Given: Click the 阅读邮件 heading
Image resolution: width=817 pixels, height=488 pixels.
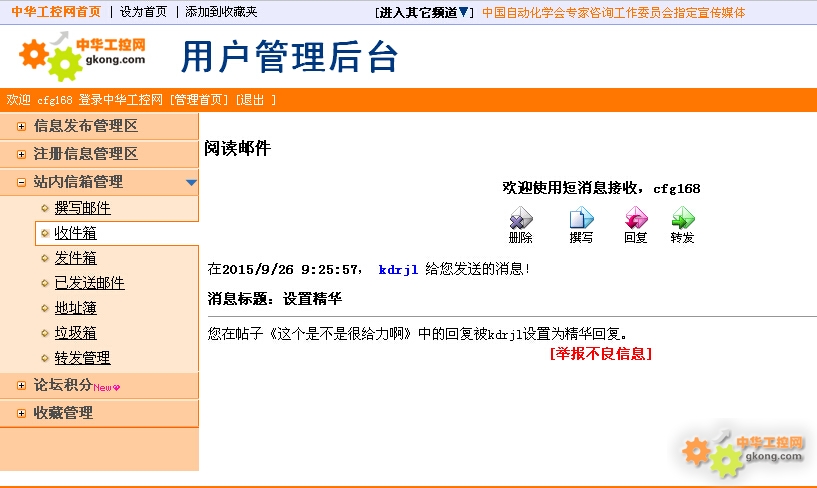Looking at the screenshot, I should (x=237, y=148).
